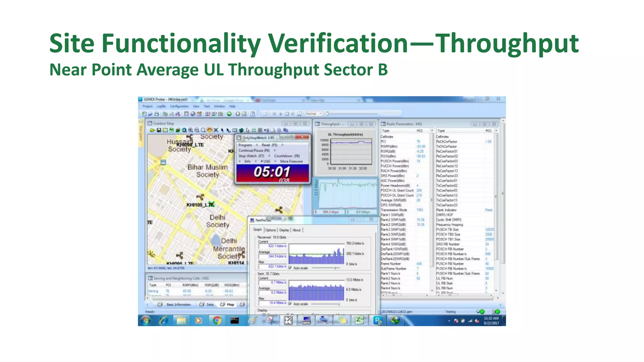Screen dimensions: 644x362
Task: Launch Internet Explorer from taskbar
Action: point(164,321)
